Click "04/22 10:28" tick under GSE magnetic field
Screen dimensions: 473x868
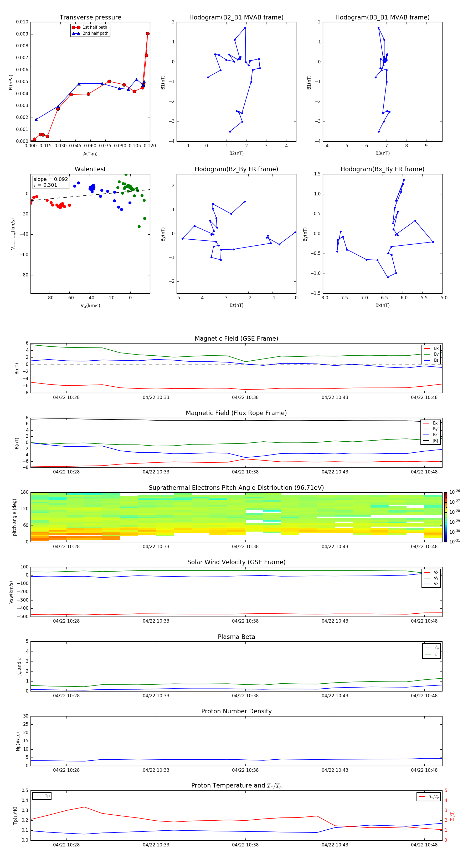66,398
